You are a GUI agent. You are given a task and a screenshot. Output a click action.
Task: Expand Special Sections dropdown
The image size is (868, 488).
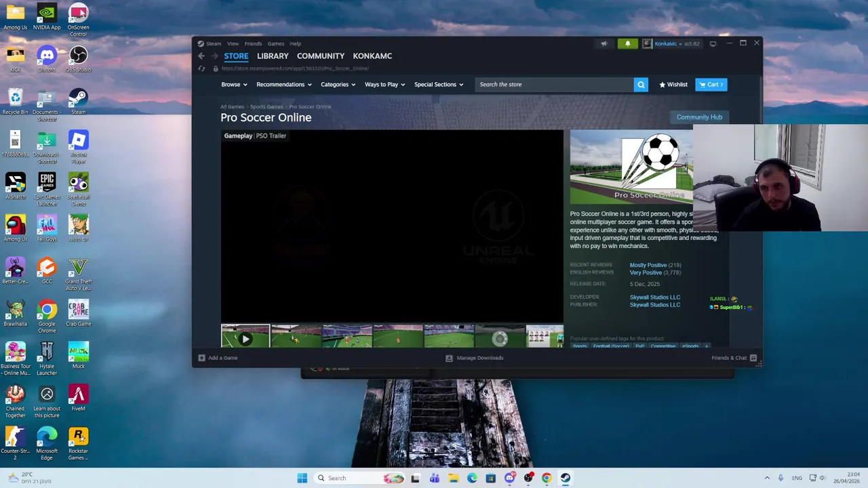pos(439,85)
